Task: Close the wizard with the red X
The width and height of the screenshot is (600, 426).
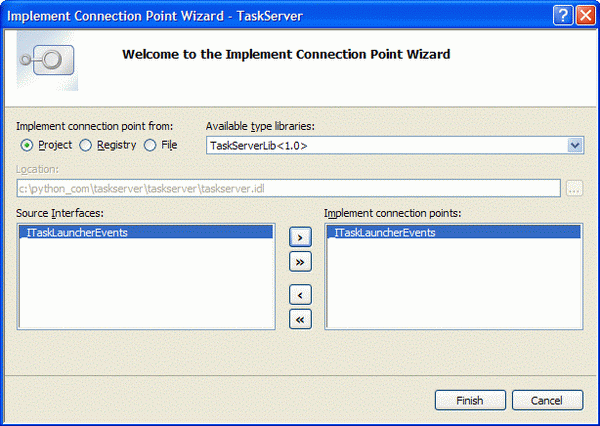Action: pyautogui.click(x=586, y=16)
